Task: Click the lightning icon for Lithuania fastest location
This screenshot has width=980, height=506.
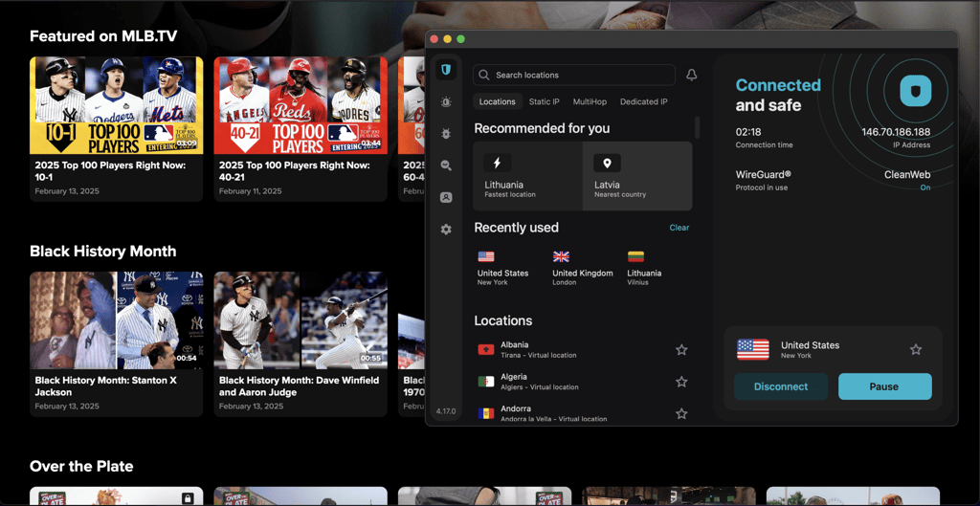Action: 498,163
